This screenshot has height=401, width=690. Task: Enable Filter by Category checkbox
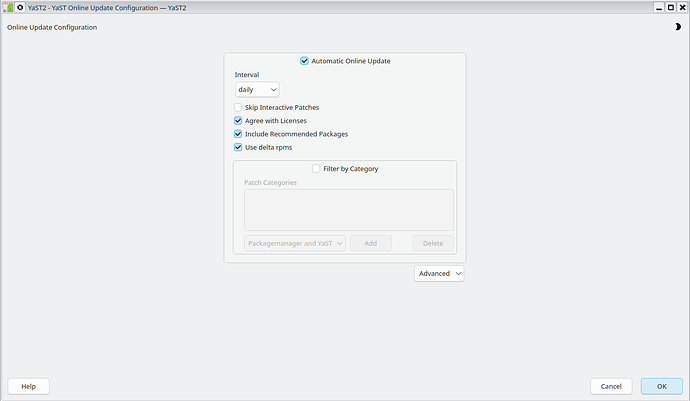(x=317, y=169)
